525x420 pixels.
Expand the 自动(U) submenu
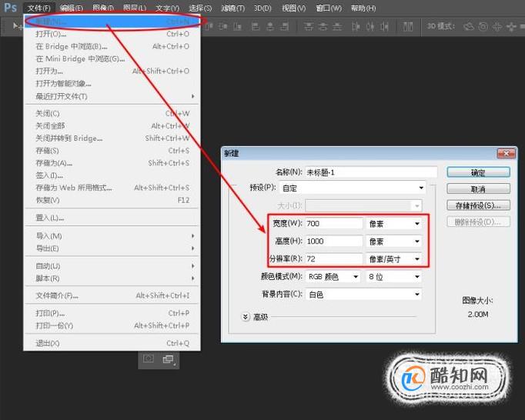click(112, 266)
